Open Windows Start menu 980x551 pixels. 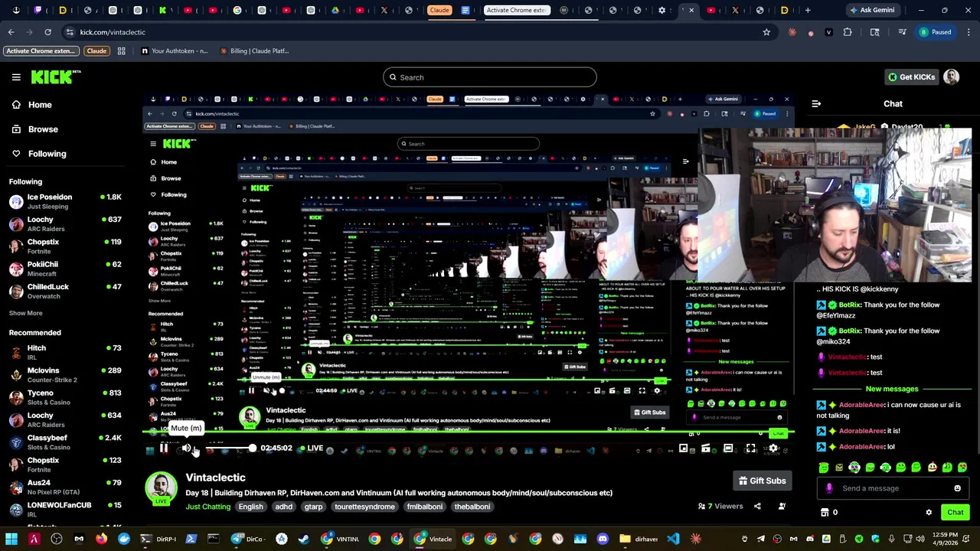click(x=11, y=539)
